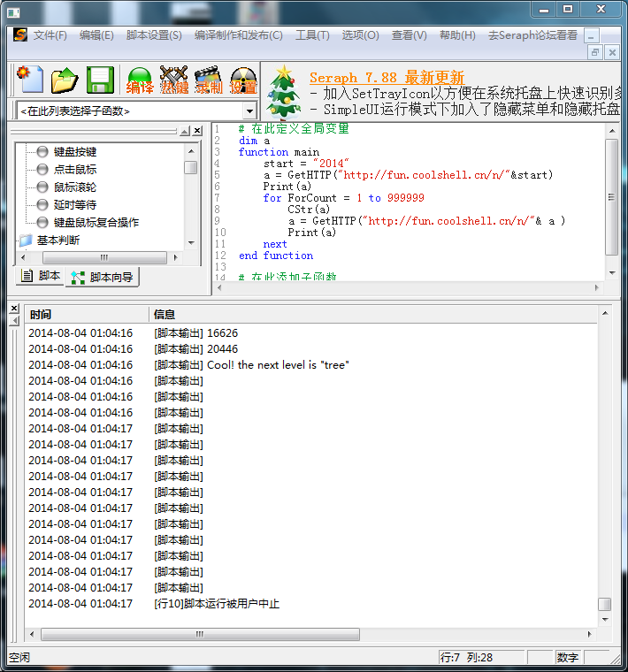Click the application icon in title bar
This screenshot has width=628, height=672.
point(14,12)
